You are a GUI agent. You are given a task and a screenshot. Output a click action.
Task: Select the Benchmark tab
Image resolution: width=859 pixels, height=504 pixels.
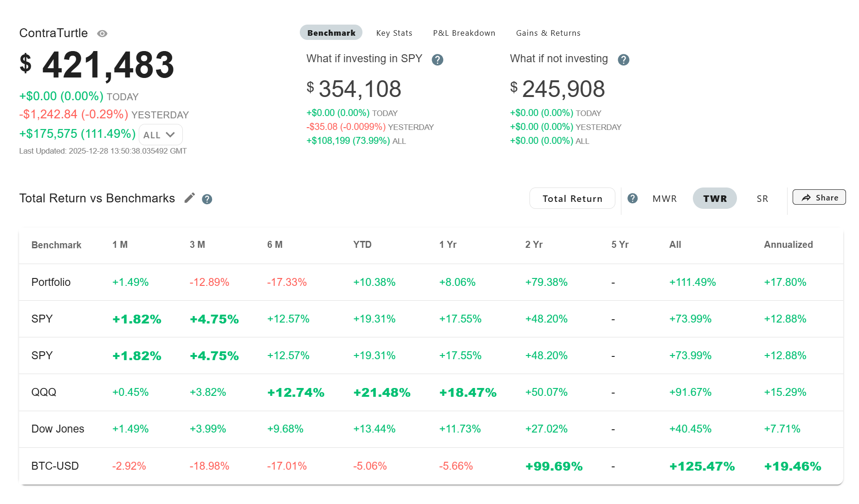coord(331,33)
